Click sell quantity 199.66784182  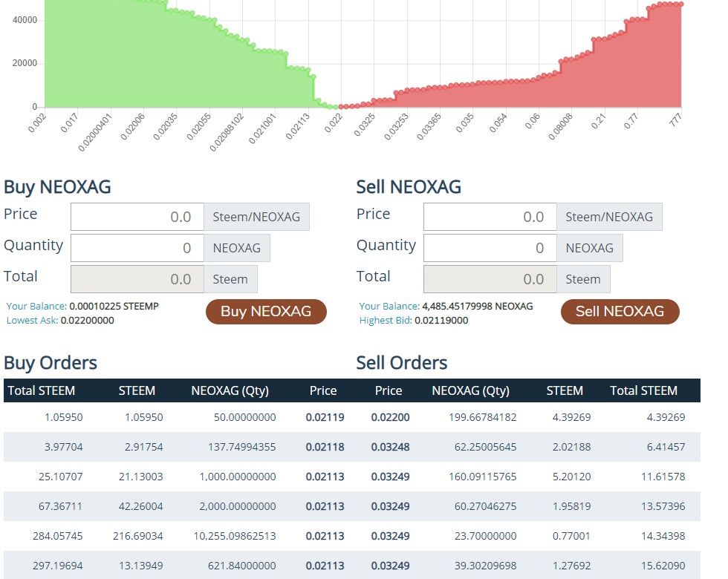(x=482, y=417)
